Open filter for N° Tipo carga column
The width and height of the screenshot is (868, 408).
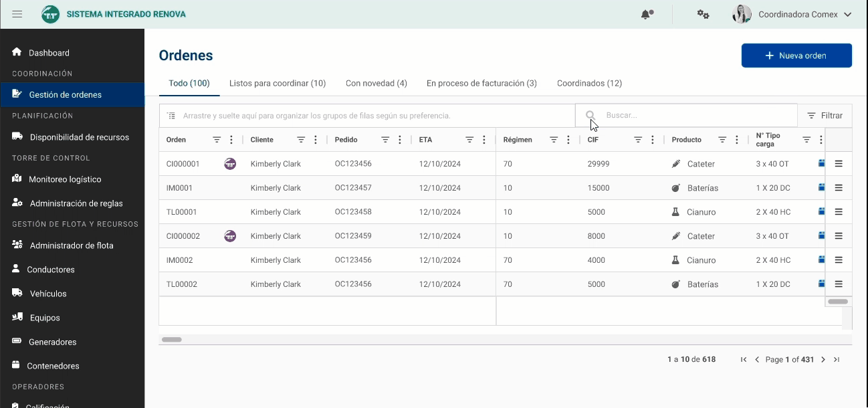click(806, 140)
